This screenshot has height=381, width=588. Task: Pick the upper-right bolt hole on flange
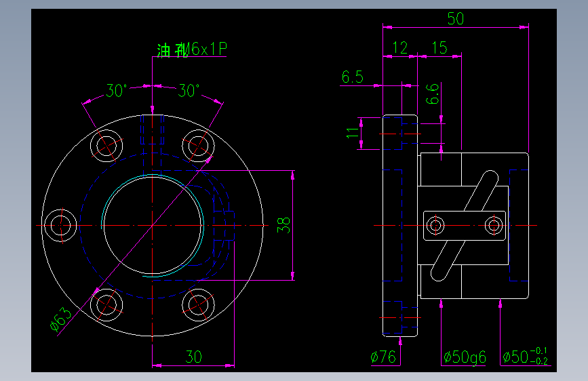pyautogui.click(x=199, y=146)
